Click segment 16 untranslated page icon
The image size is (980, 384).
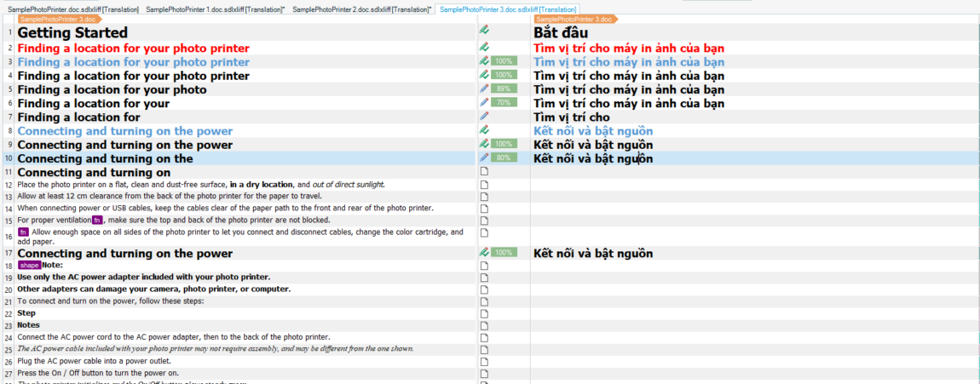coord(484,232)
